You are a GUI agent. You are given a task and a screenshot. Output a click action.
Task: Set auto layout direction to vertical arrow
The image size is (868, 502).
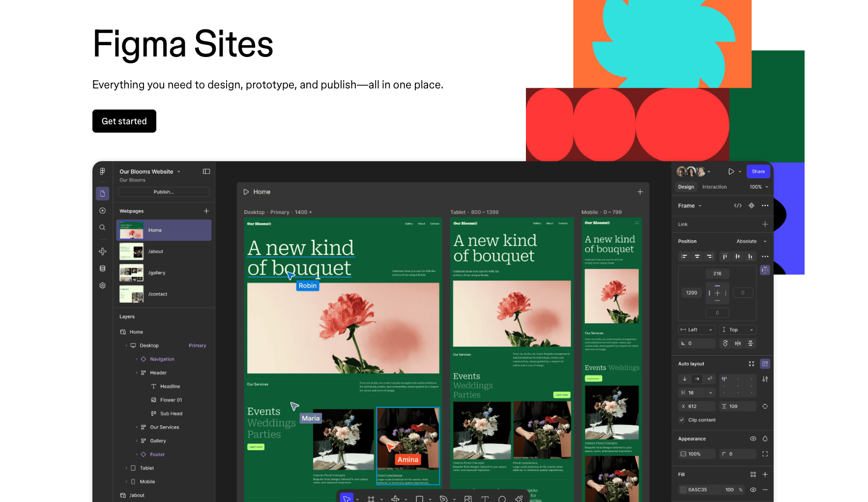point(685,379)
